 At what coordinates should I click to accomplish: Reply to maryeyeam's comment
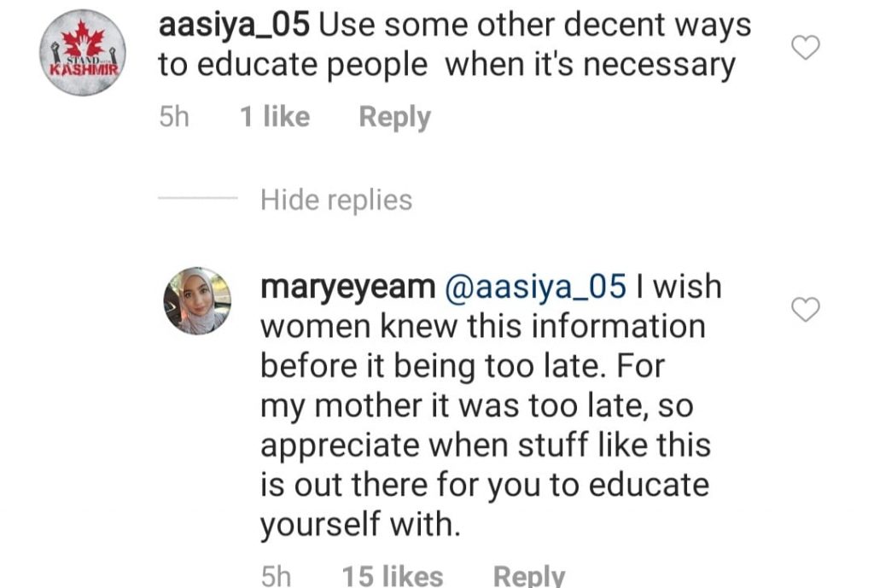pyautogui.click(x=529, y=576)
